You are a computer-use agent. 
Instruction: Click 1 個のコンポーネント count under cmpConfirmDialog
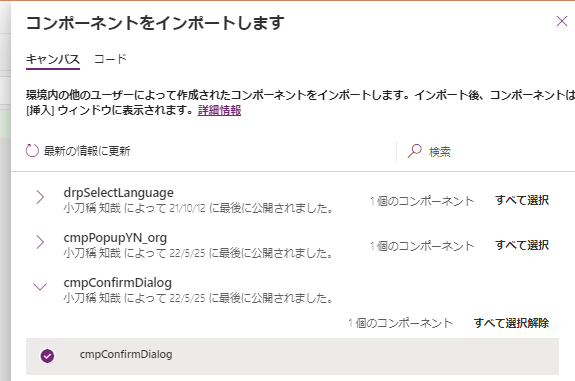pyautogui.click(x=400, y=323)
